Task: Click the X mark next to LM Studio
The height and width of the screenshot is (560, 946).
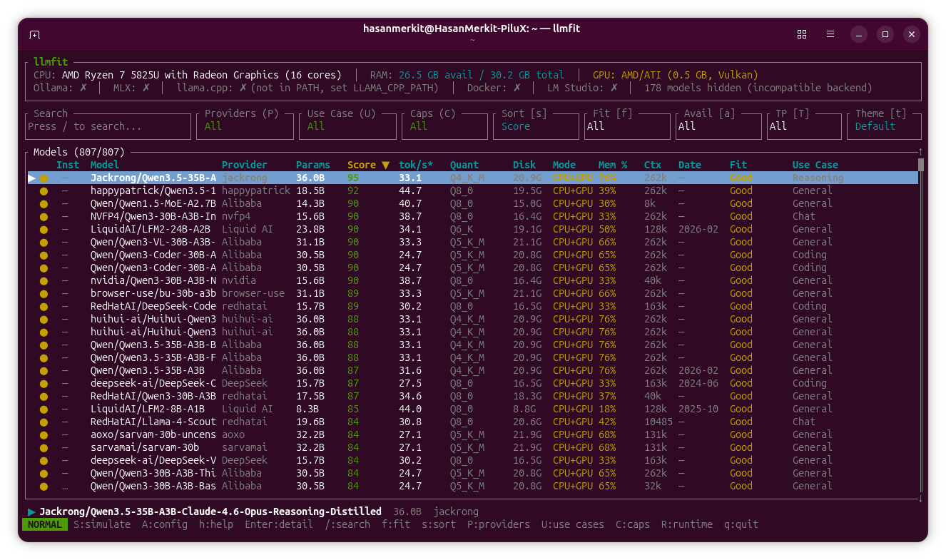Action: point(614,88)
